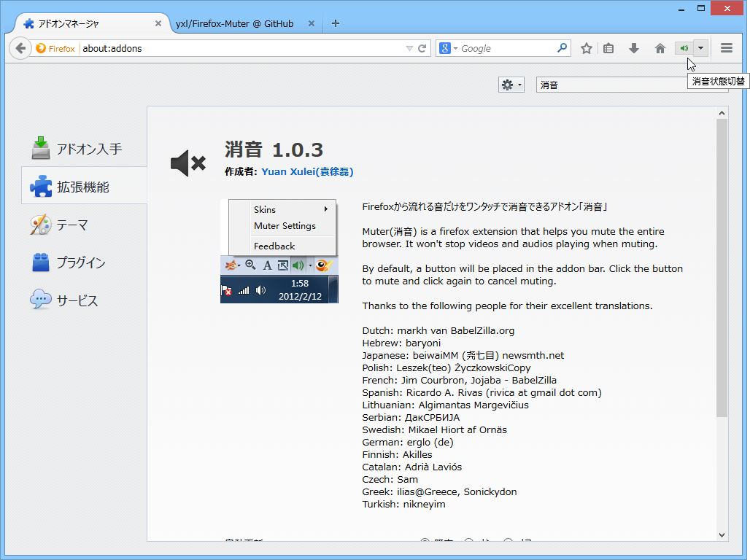
Task: Open the Firefox hamburger menu
Action: [726, 47]
